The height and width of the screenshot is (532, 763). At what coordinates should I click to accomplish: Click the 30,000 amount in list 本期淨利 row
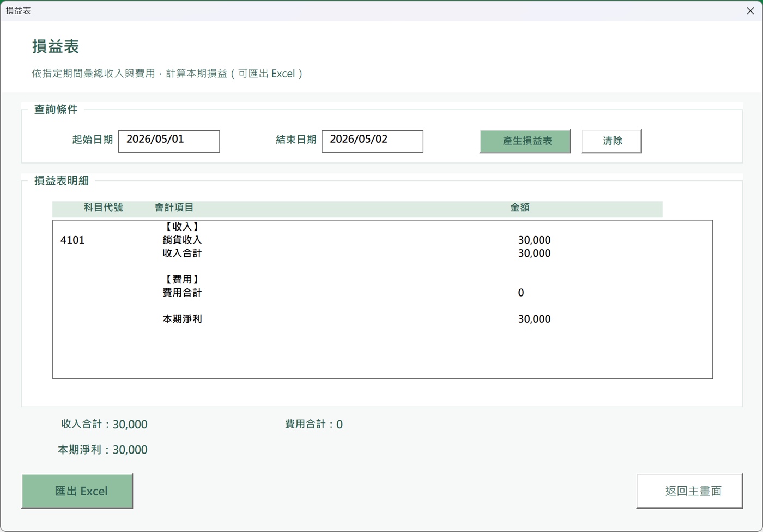pyautogui.click(x=534, y=319)
